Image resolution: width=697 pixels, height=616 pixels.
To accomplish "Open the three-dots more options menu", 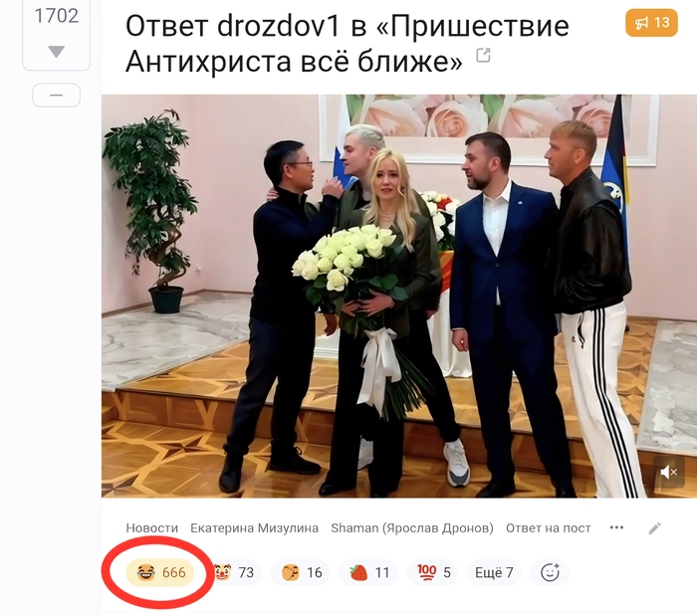I will 616,527.
